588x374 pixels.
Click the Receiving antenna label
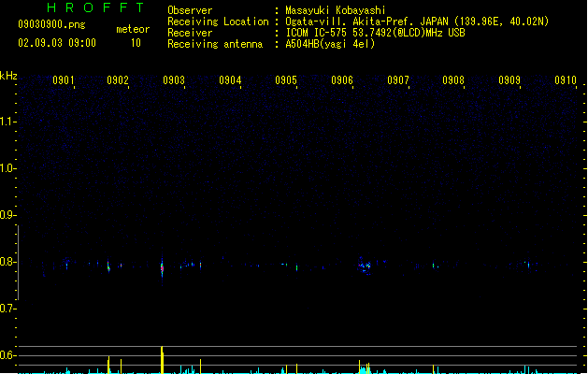click(215, 44)
